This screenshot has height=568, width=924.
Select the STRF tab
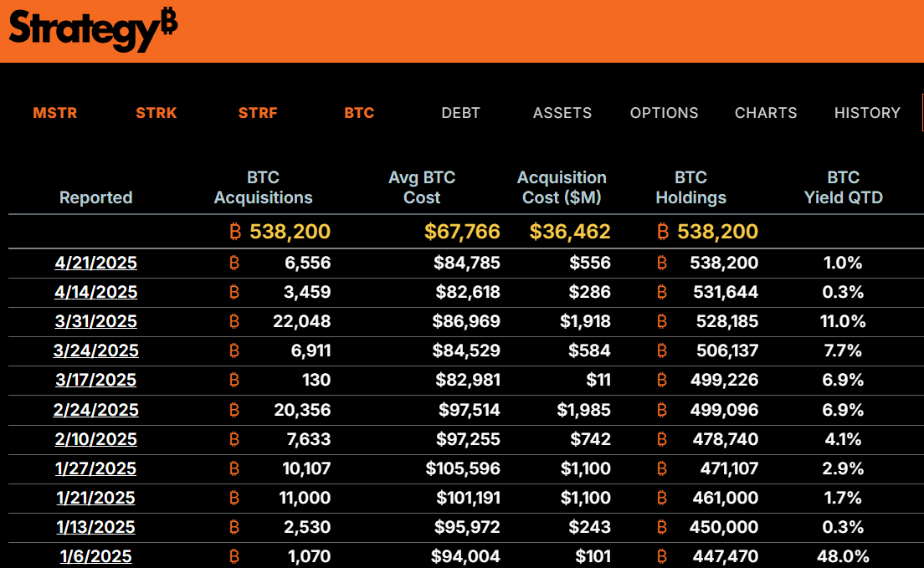tap(258, 113)
